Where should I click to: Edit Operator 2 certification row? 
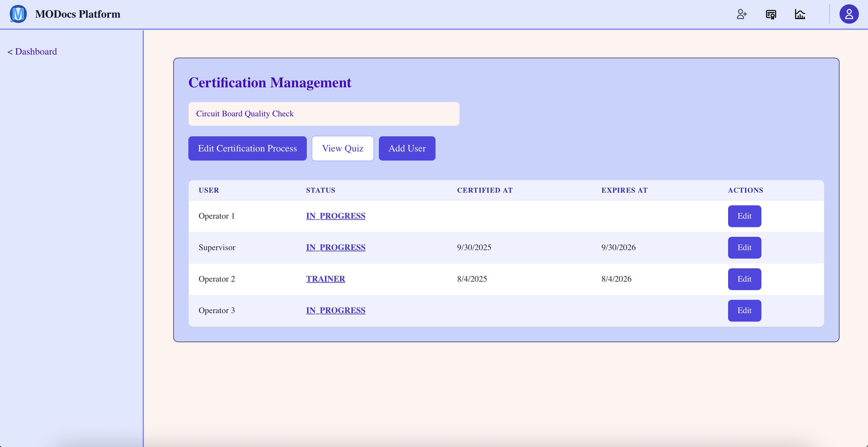[744, 279]
